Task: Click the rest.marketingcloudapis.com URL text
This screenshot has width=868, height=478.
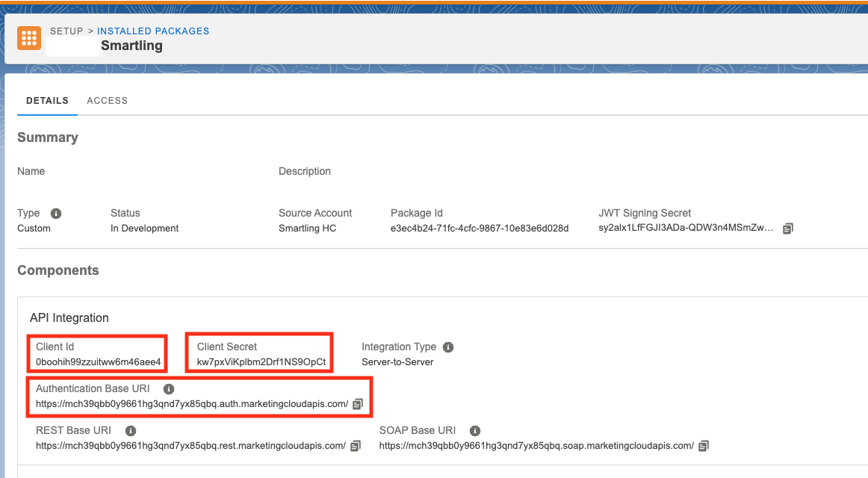Action: (x=191, y=446)
